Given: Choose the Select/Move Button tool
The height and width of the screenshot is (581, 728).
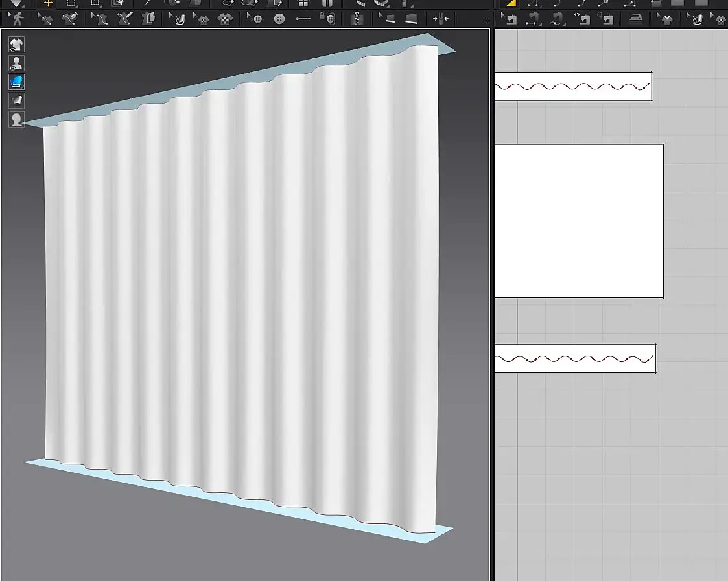Looking at the screenshot, I should click(x=255, y=19).
